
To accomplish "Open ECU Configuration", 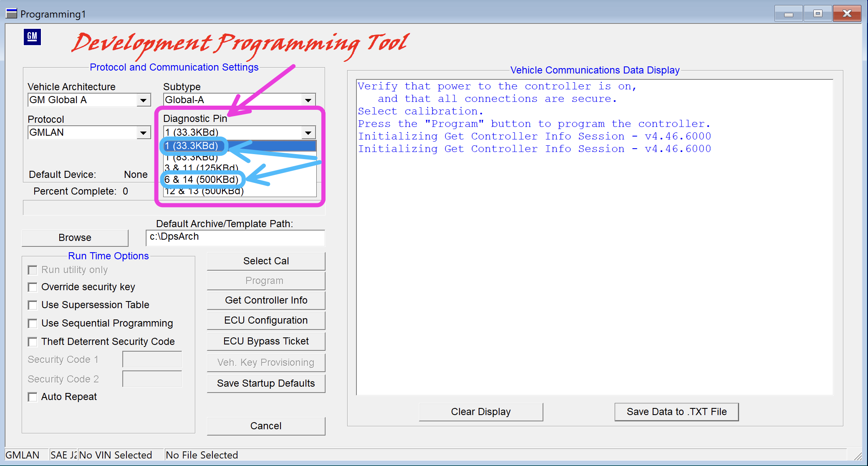I will tap(266, 320).
